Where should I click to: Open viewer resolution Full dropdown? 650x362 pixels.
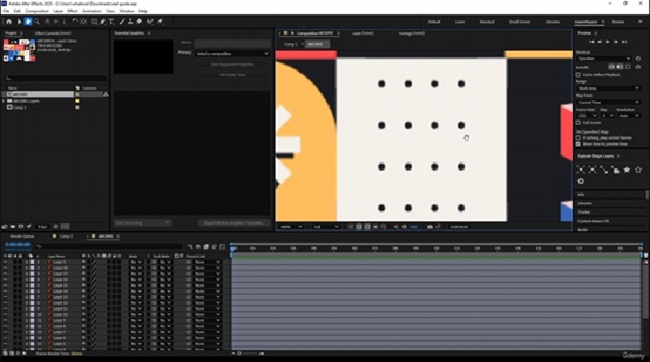click(325, 227)
